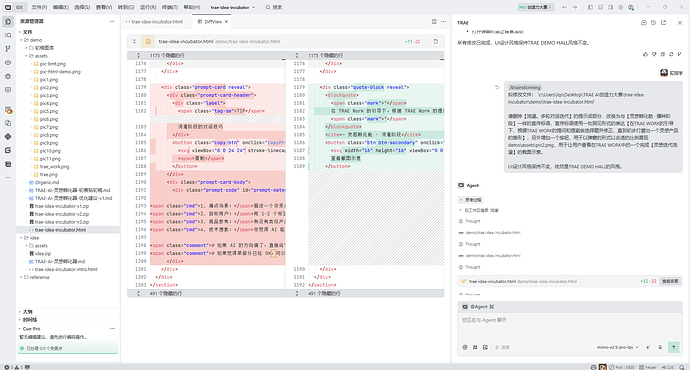The height and width of the screenshot is (370, 690).
Task: Navigate back with the left arrow in the title bar
Action: tap(565, 7)
